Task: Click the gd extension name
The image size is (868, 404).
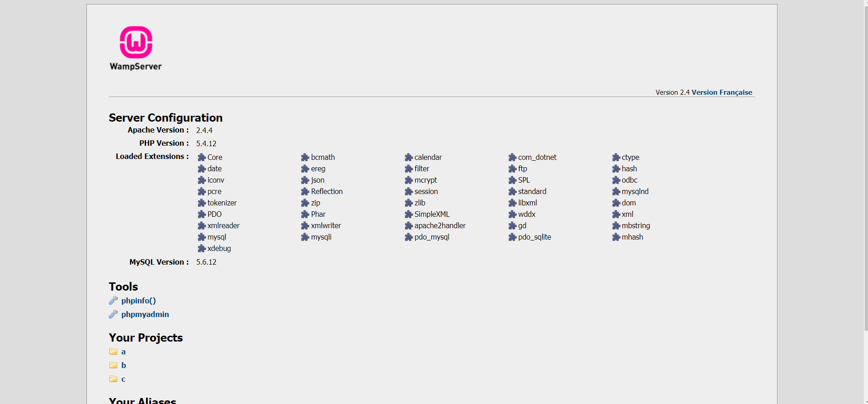Action: tap(522, 226)
